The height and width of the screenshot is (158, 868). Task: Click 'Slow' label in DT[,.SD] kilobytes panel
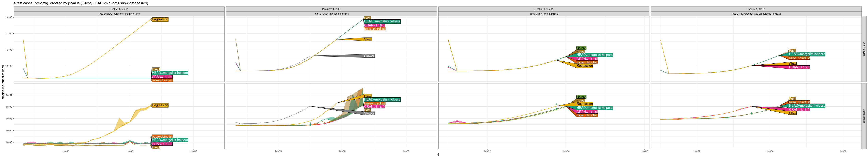[x=368, y=39]
